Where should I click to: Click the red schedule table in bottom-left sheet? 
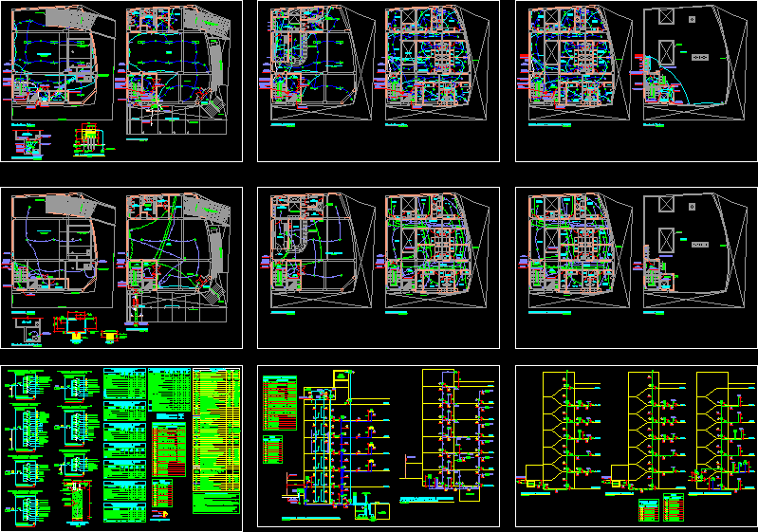coord(169,449)
